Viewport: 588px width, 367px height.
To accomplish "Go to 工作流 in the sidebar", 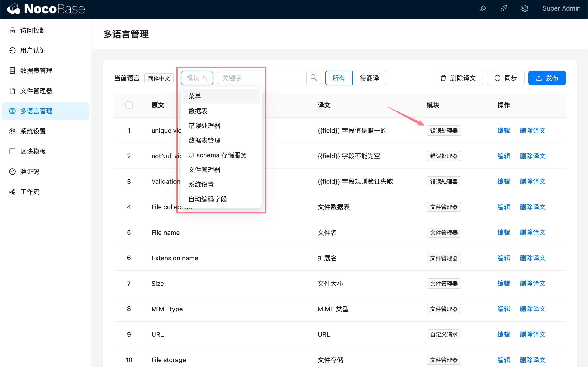I will [x=30, y=192].
